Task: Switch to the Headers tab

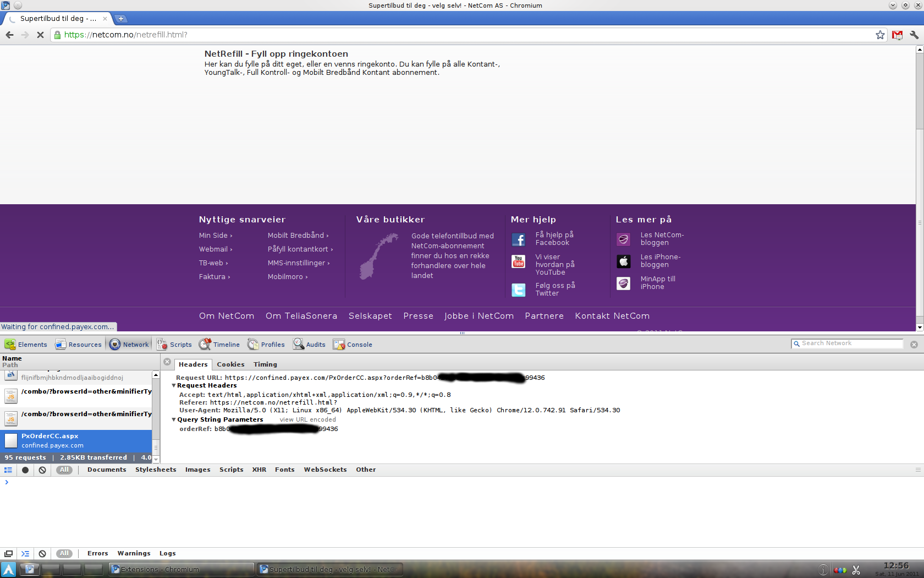Action: pos(193,364)
